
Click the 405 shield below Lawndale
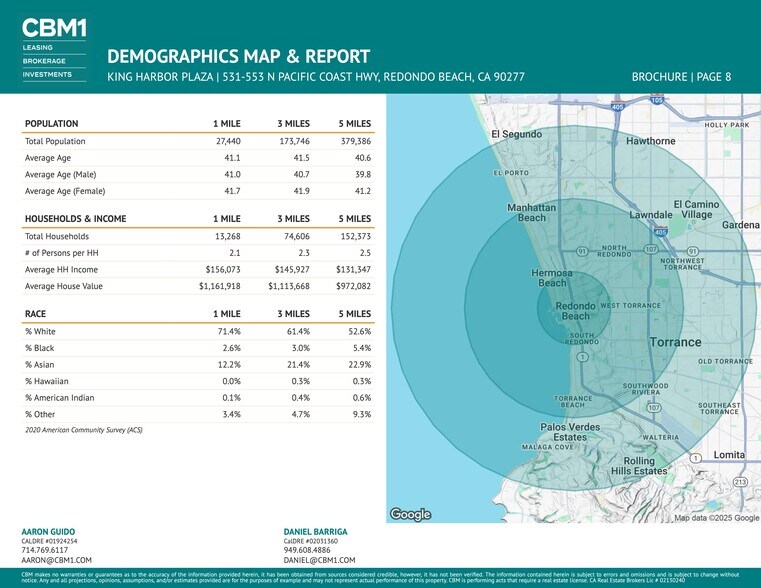660,233
